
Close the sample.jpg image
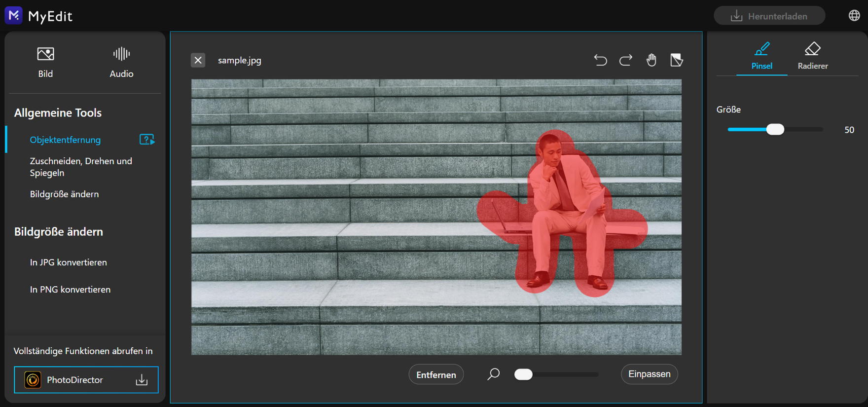coord(198,60)
